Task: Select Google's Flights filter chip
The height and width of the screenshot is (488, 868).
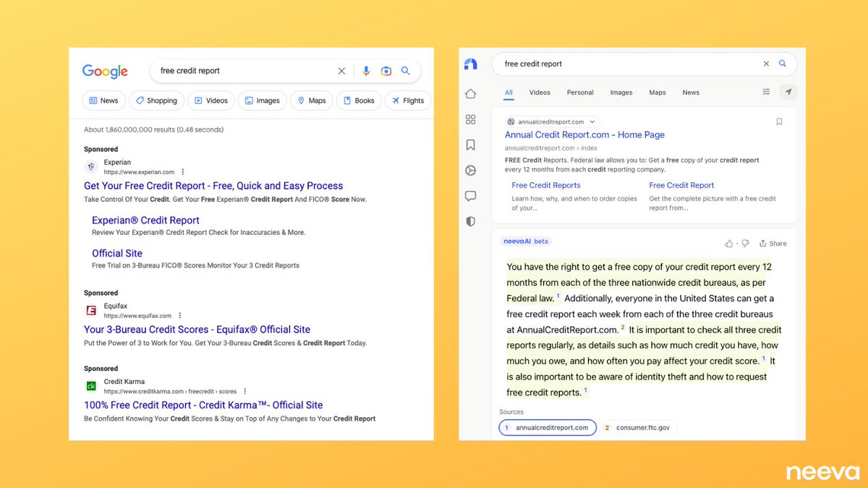Action: [x=408, y=100]
